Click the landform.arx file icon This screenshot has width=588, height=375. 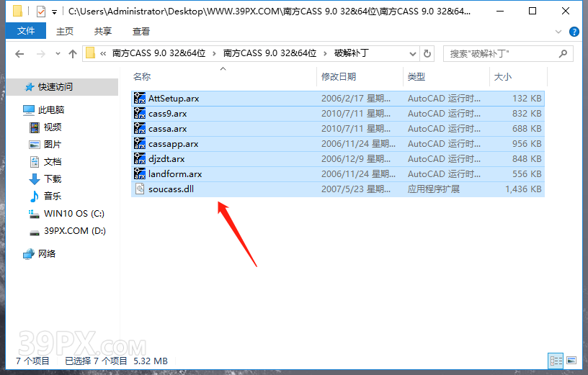140,174
